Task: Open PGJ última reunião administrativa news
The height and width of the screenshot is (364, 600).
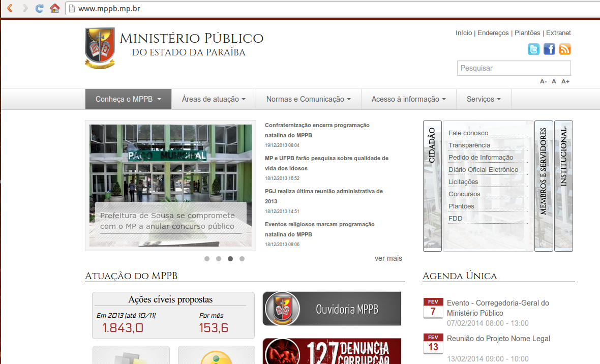Action: click(324, 196)
